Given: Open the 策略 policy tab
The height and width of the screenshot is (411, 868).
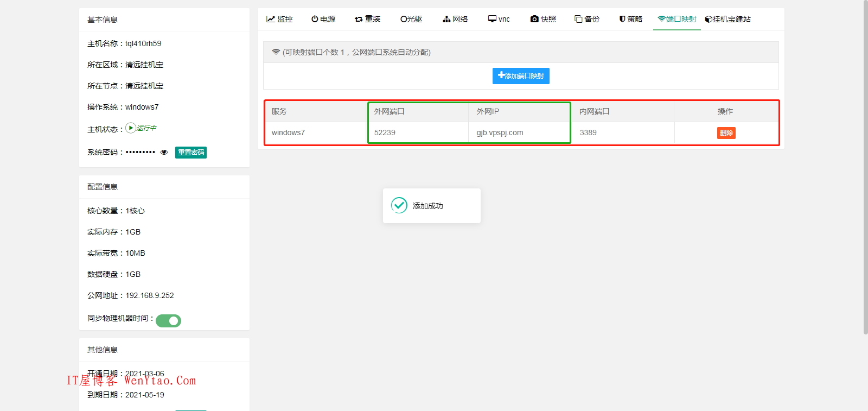Looking at the screenshot, I should coord(631,19).
